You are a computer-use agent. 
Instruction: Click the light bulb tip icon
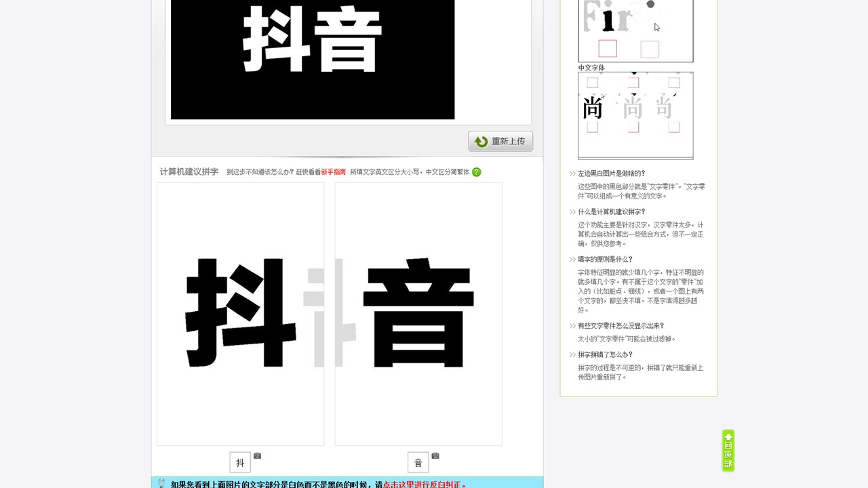coord(161,484)
